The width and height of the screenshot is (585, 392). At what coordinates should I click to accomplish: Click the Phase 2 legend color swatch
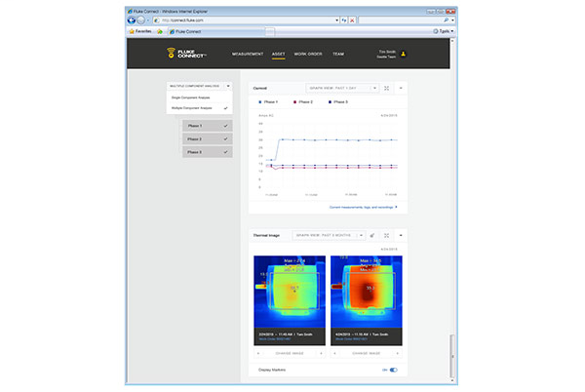(x=293, y=101)
